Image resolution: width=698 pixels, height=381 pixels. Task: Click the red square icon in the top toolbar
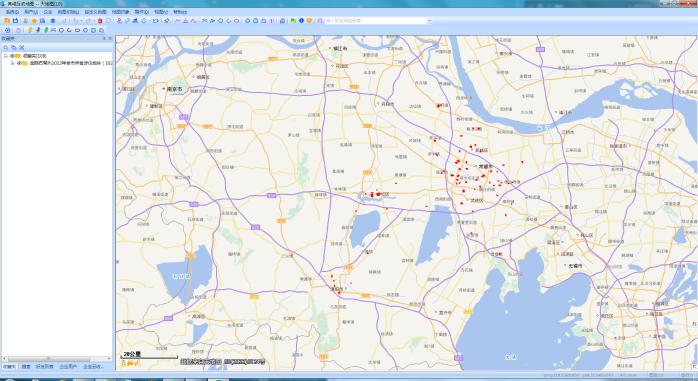100,20
